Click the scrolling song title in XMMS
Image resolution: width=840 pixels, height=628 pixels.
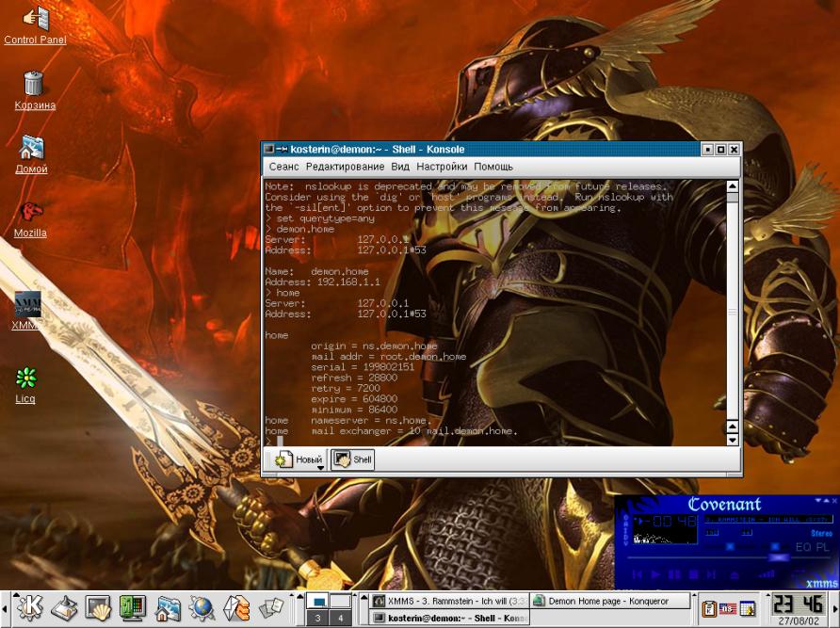point(768,519)
